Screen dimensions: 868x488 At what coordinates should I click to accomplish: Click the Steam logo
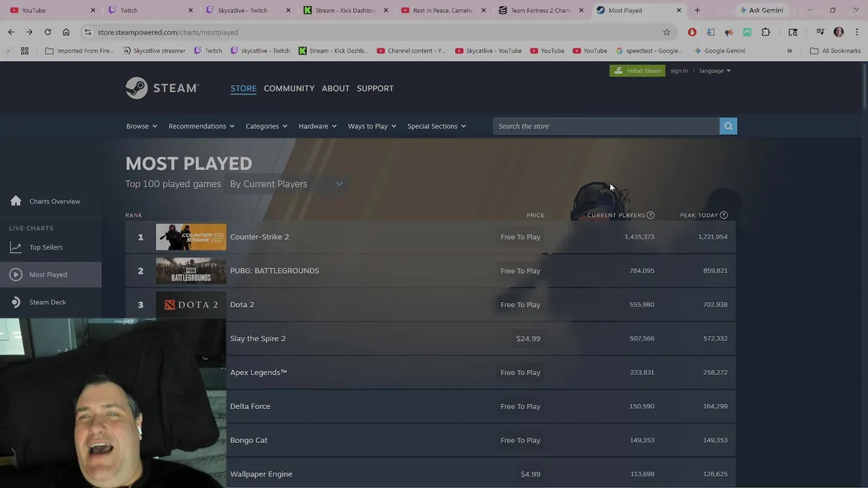pyautogui.click(x=162, y=88)
